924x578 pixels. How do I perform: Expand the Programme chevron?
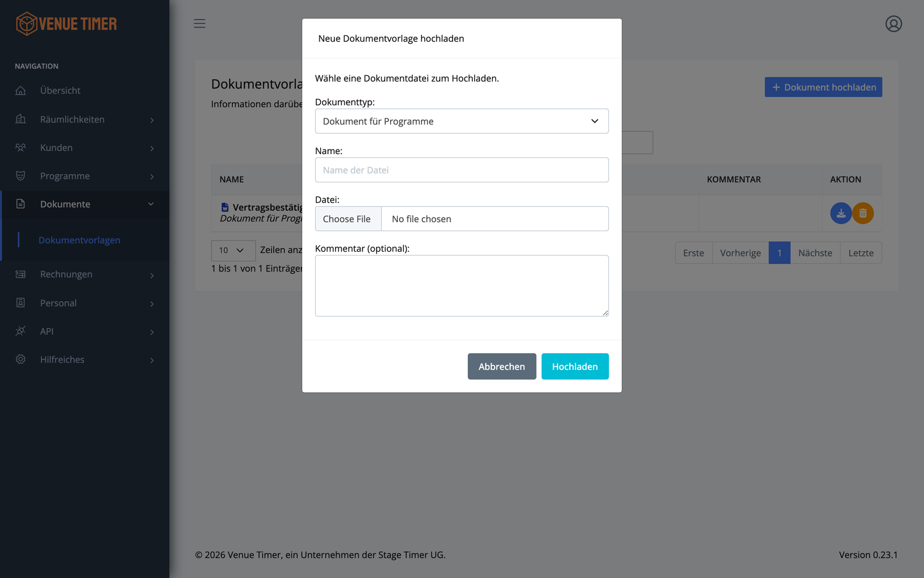pyautogui.click(x=152, y=177)
